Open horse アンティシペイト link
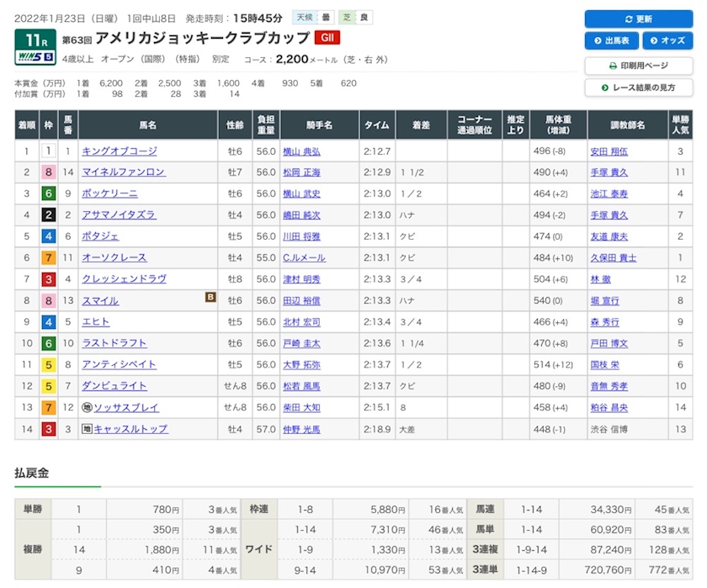The width and height of the screenshot is (707, 588). point(119,364)
